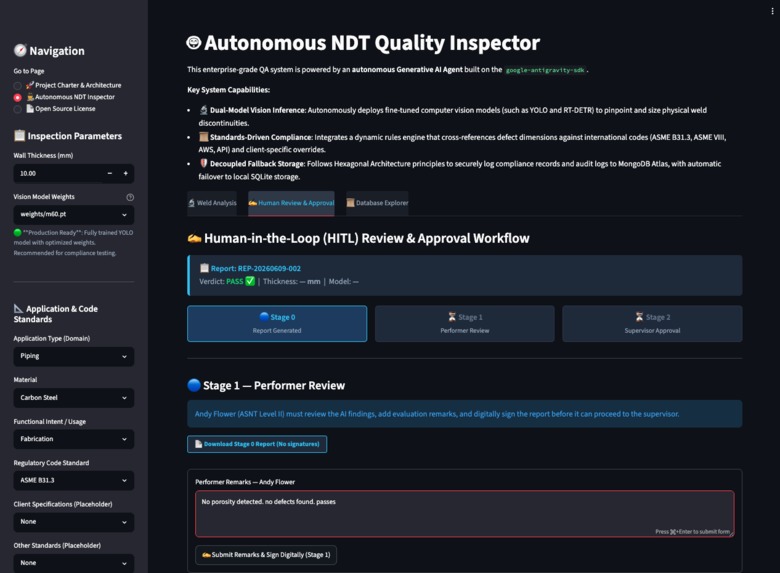The height and width of the screenshot is (573, 780).
Task: Download the Stage 0 Report without signatures
Action: [x=257, y=444]
